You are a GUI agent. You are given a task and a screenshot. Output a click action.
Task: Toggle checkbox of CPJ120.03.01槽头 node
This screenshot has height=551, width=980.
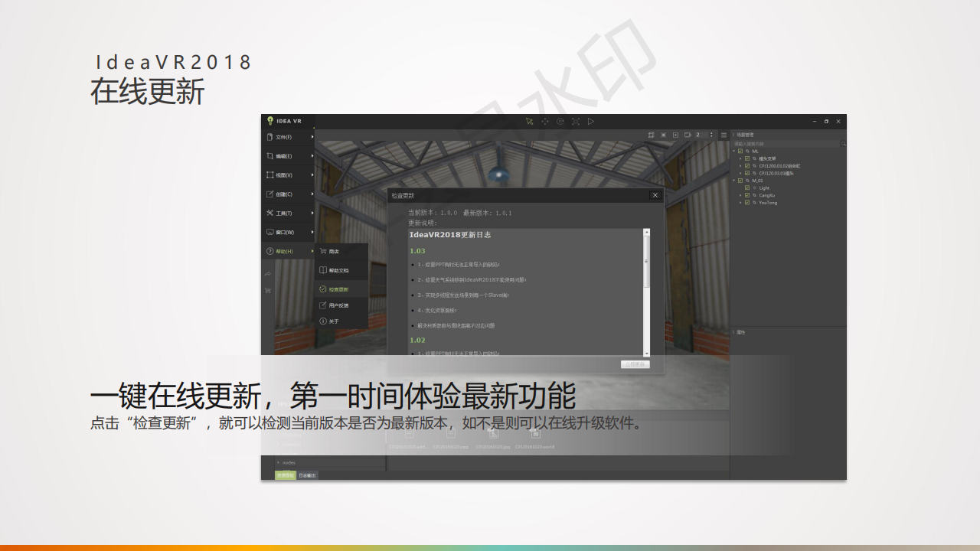click(x=747, y=173)
